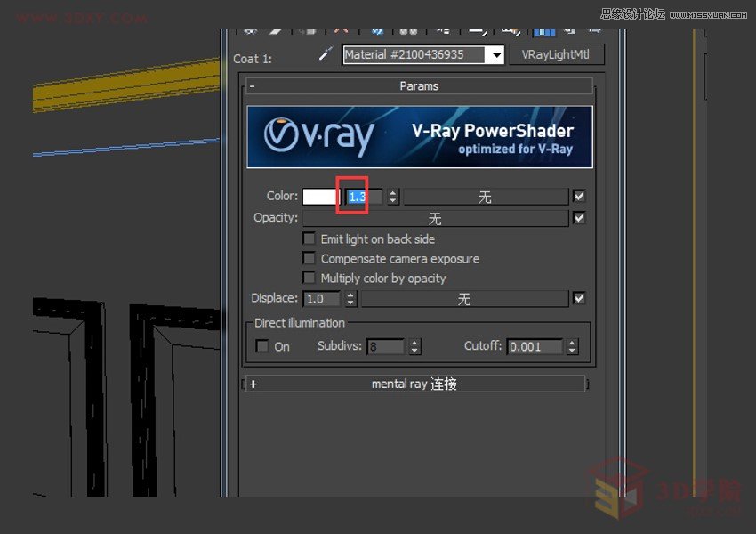Open the Opacity texture slot labeled 无

435,218
